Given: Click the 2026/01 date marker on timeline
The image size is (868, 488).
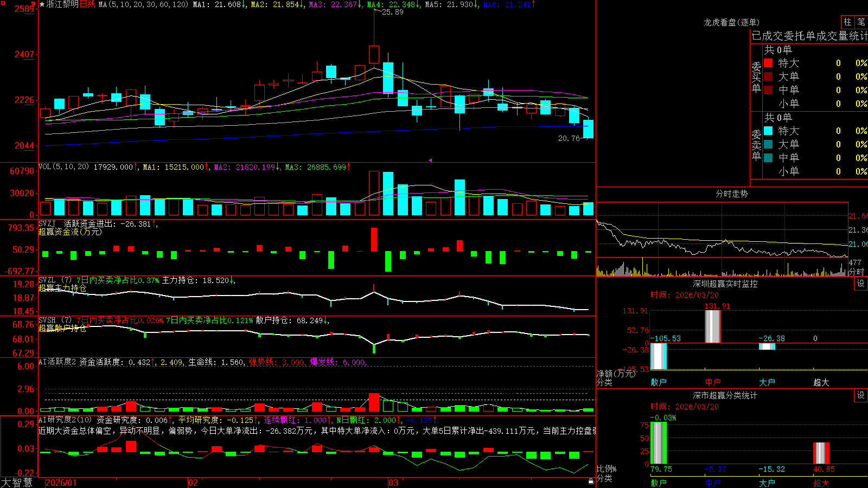Looking at the screenshot, I should tap(61, 483).
